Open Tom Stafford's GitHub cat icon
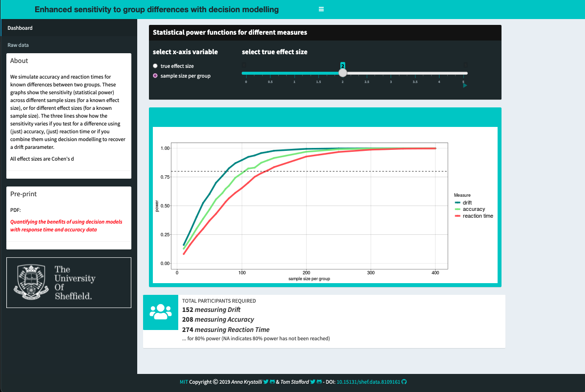This screenshot has width=585, height=392. [x=319, y=382]
